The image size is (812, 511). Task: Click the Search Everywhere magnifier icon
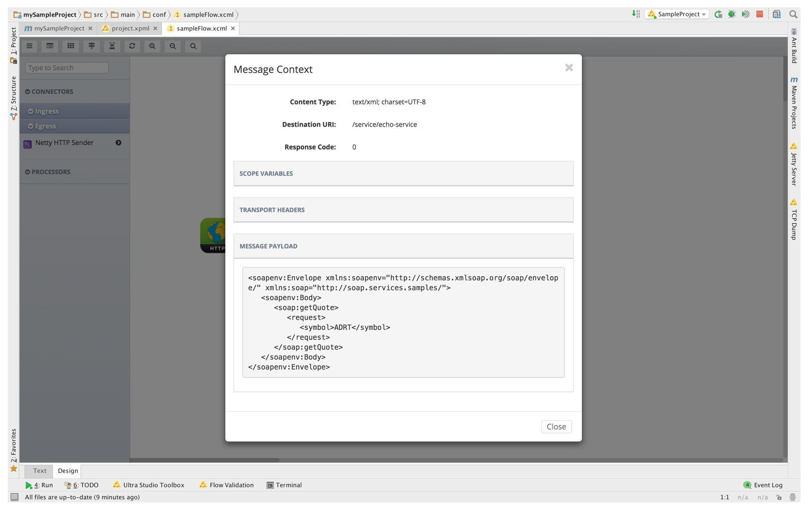click(x=793, y=14)
